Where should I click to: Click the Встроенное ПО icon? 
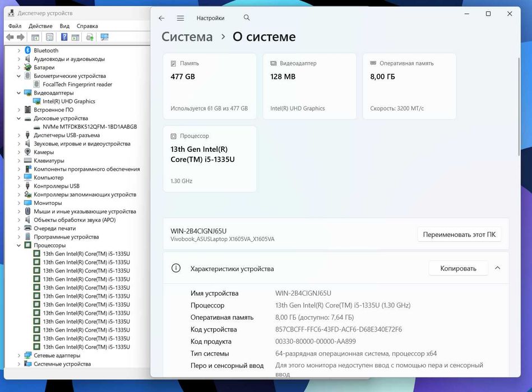28,110
